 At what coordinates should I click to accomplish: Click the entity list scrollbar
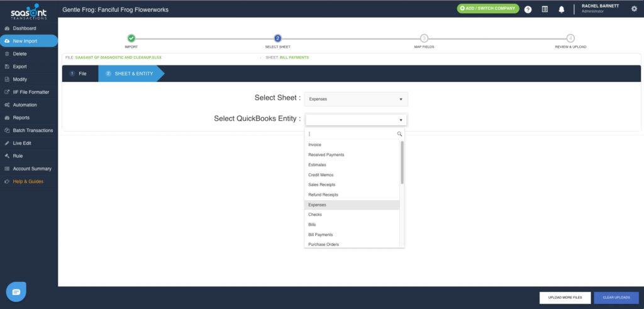pyautogui.click(x=402, y=162)
